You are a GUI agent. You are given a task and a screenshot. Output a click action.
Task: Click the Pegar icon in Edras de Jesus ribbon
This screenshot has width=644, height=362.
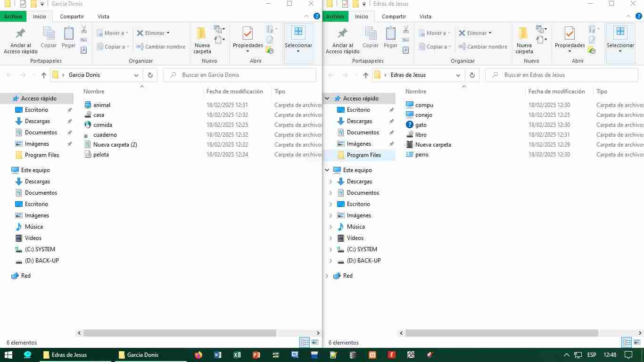(x=390, y=33)
